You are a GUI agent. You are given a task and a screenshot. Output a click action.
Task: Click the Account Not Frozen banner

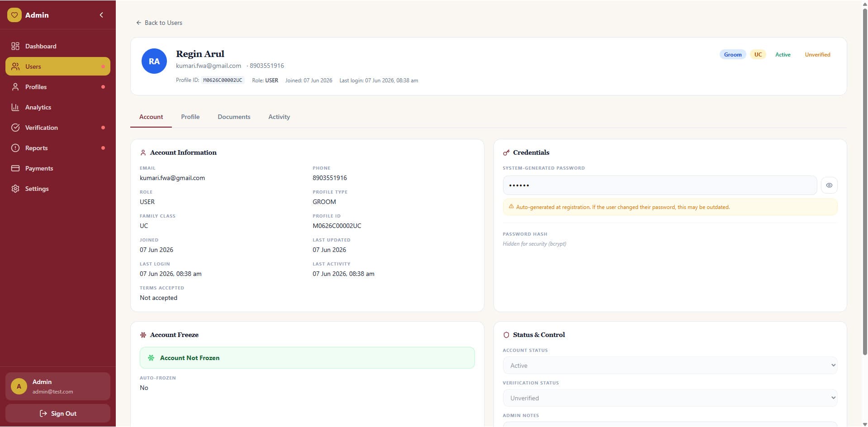(307, 358)
